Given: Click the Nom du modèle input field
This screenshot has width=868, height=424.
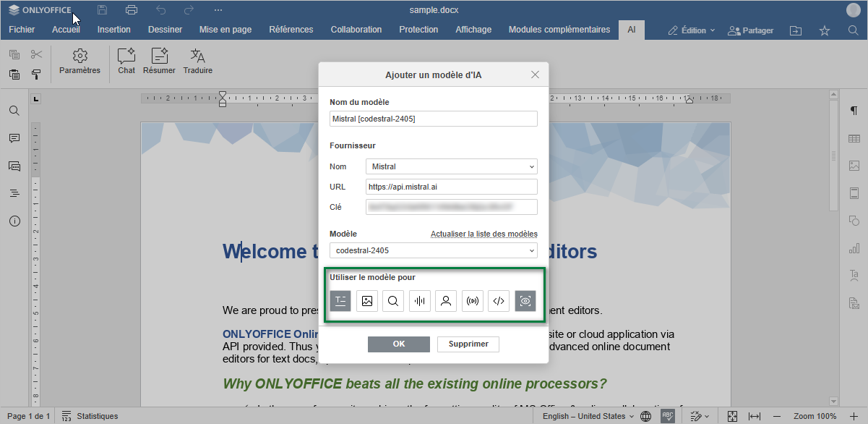Looking at the screenshot, I should pos(433,119).
